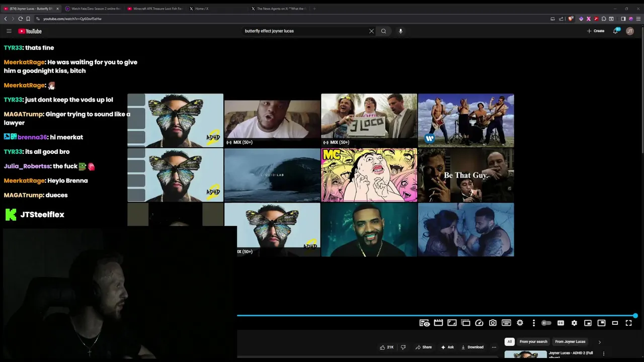
Task: Click MAGATrump's "dueces" chat message
Action: [36, 195]
